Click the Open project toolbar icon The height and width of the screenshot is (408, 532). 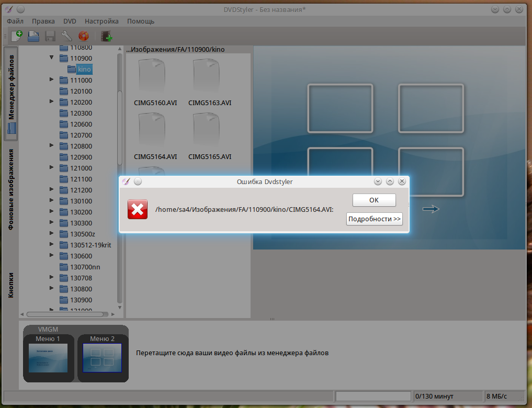pyautogui.click(x=33, y=36)
